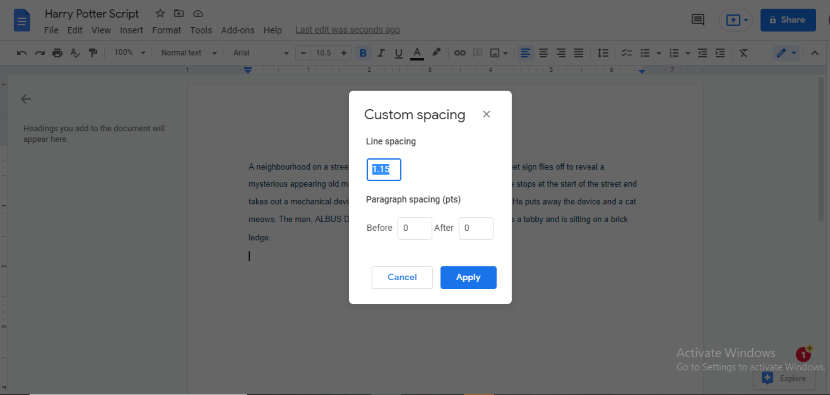Insert a bulleted list
This screenshot has height=395, width=830.
645,53
